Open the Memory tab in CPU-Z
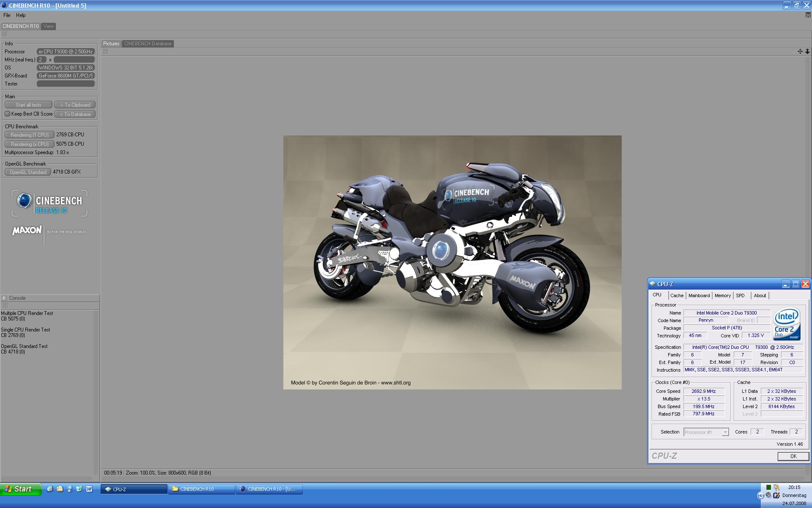 (722, 295)
